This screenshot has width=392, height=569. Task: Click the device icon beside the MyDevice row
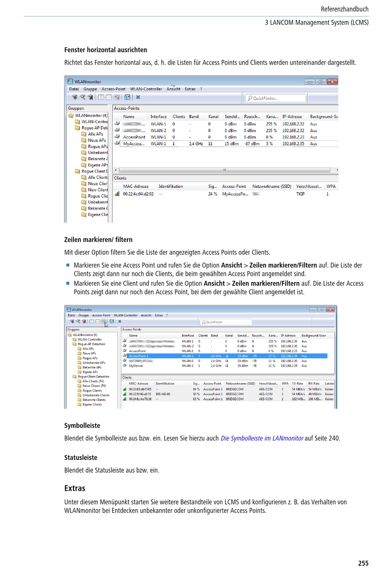tap(125, 365)
